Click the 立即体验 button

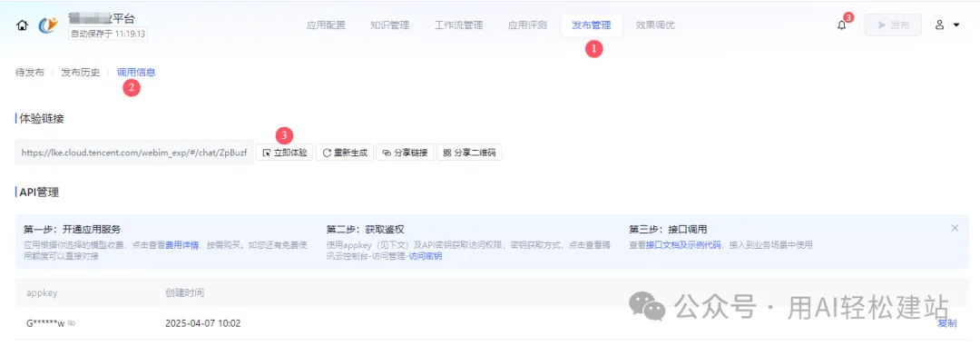tap(285, 152)
